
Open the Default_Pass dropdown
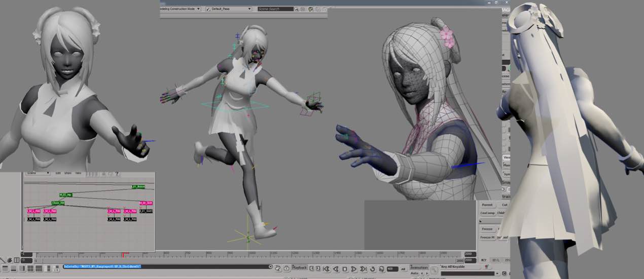228,9
